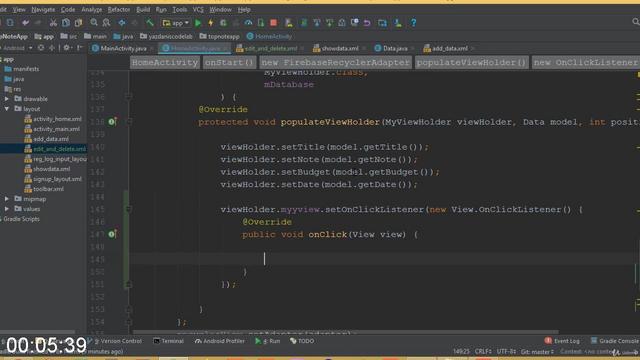This screenshot has width=640, height=360.
Task: Click the onStart() breadcrumb
Action: coord(229,62)
